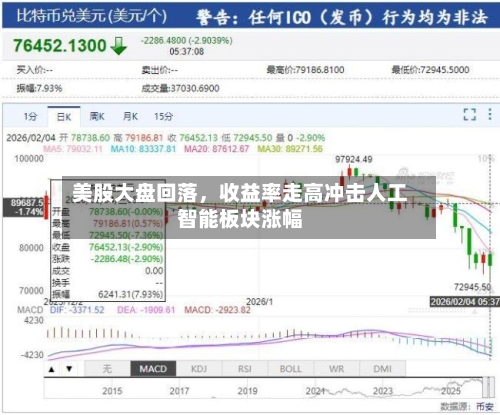Click the 97924.49 high price marker
This screenshot has width=500, height=415.
[x=354, y=160]
